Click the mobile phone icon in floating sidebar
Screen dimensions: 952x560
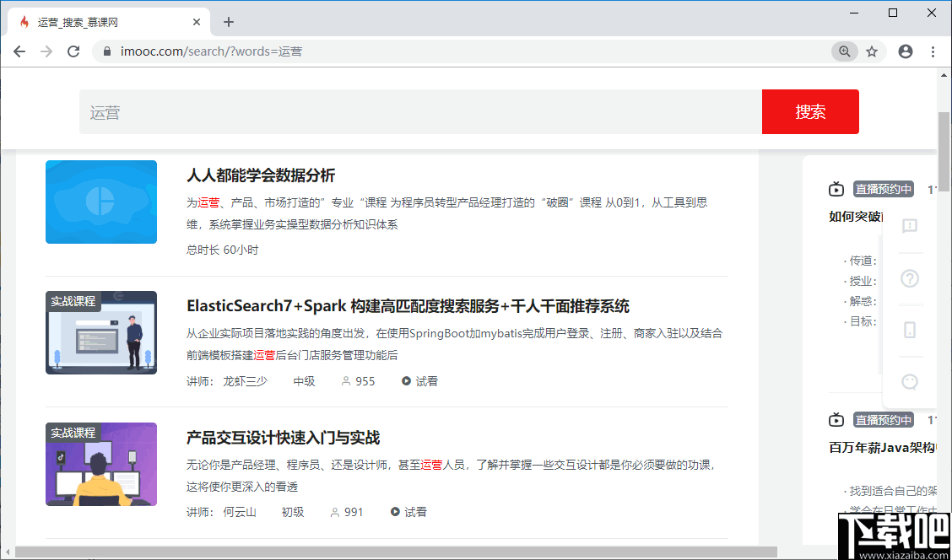(909, 330)
